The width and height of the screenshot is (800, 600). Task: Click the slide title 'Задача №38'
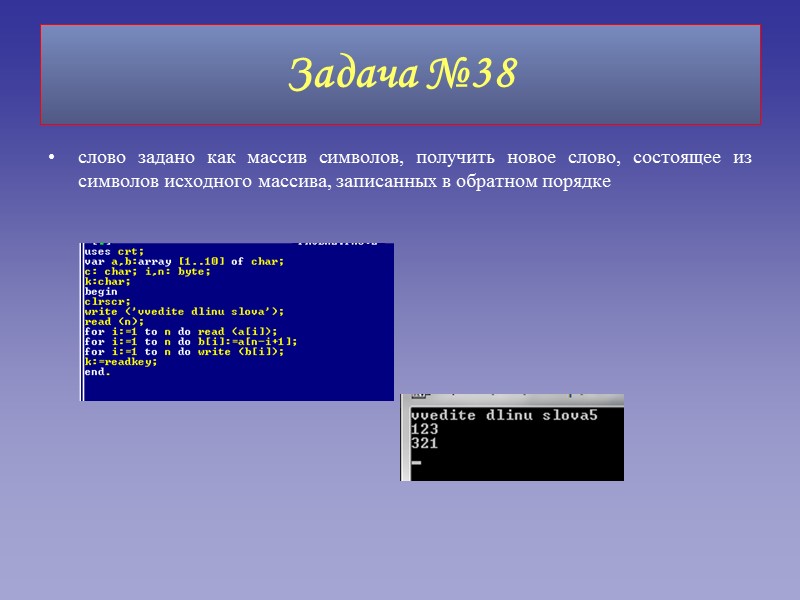click(x=403, y=73)
